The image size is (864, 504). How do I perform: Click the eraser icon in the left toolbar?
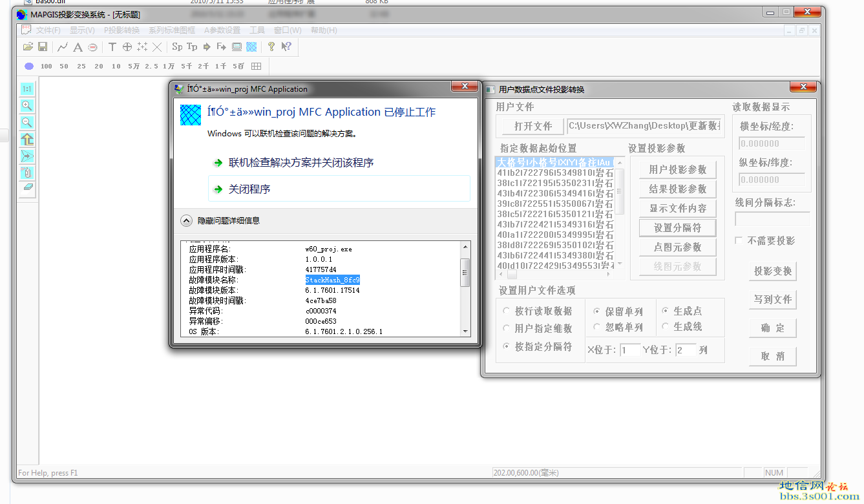(x=27, y=188)
